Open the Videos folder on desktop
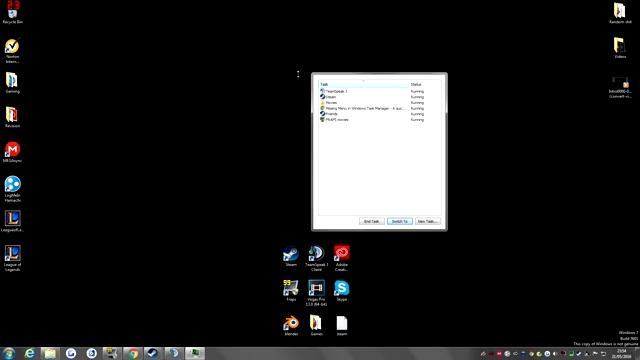 [620, 48]
